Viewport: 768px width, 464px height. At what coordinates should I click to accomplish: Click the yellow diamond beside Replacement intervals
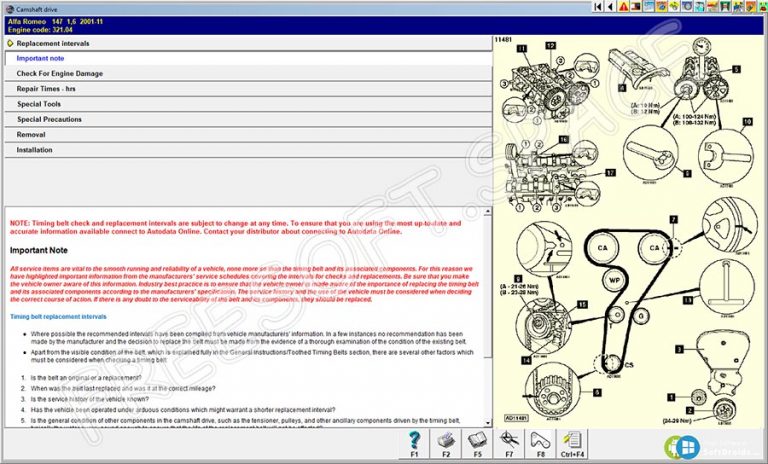[x=10, y=44]
